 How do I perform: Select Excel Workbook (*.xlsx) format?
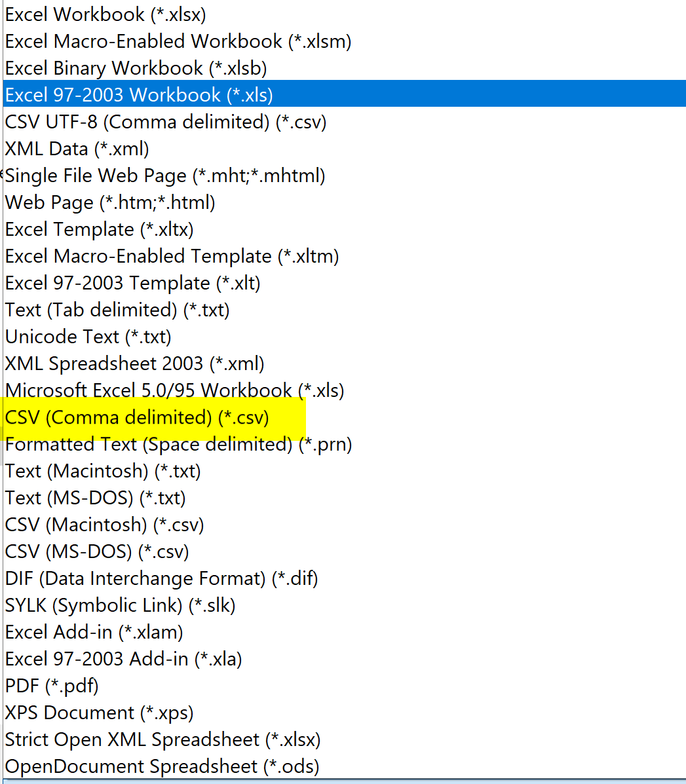[x=345, y=14]
